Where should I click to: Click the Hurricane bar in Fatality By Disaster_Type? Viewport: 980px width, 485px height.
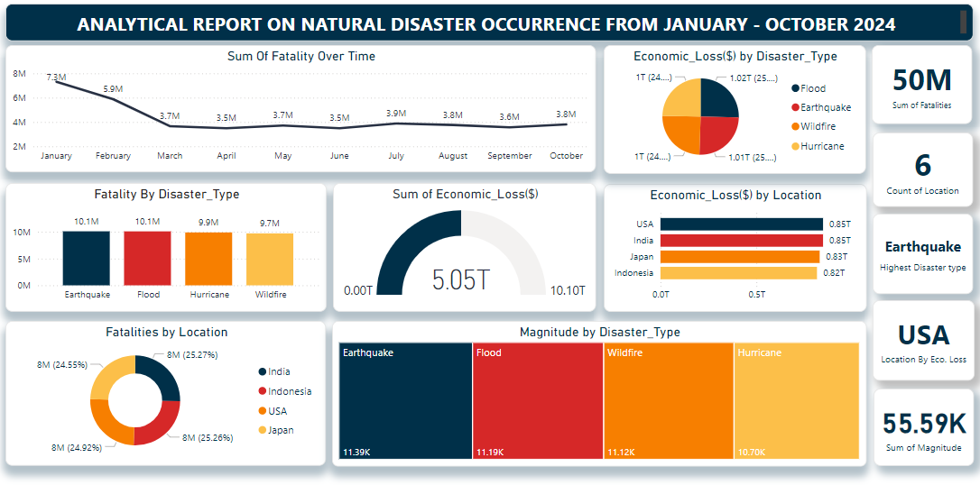(208, 259)
